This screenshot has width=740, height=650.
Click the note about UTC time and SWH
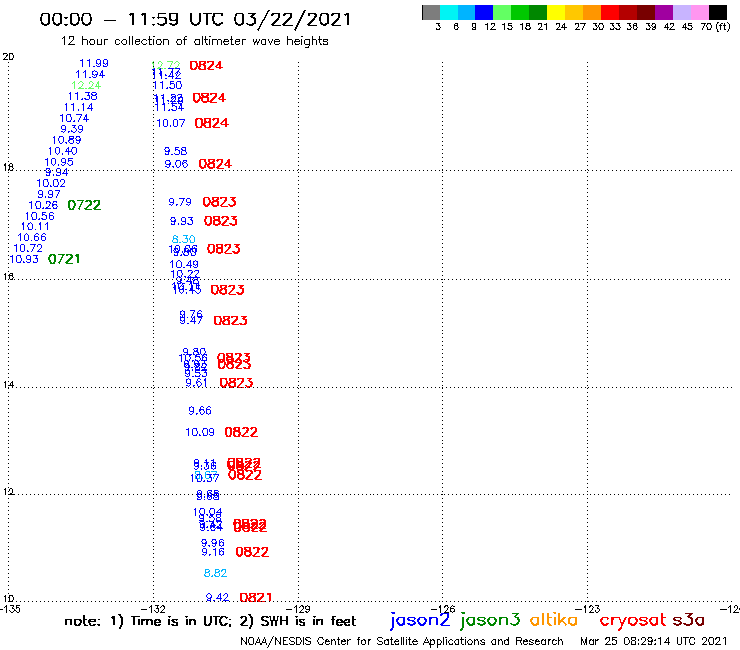(x=210, y=621)
